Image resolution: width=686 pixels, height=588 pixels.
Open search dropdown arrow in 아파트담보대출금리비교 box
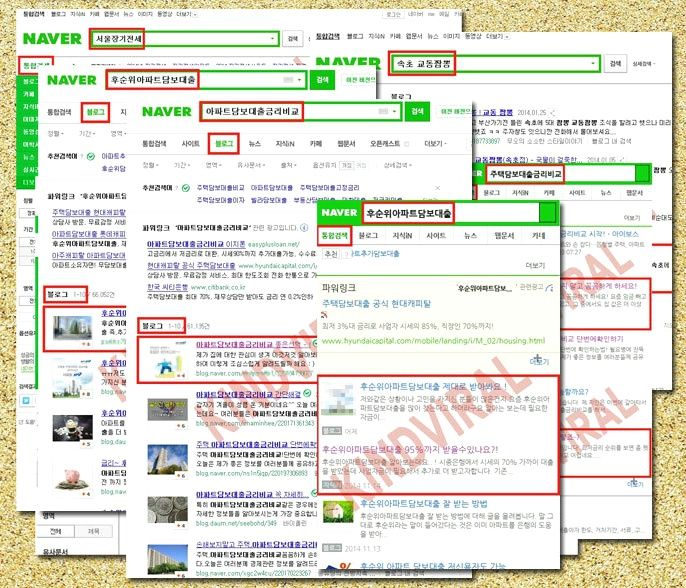click(395, 112)
